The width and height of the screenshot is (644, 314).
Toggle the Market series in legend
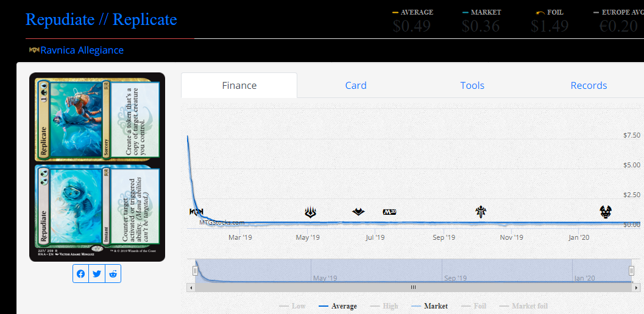point(429,306)
